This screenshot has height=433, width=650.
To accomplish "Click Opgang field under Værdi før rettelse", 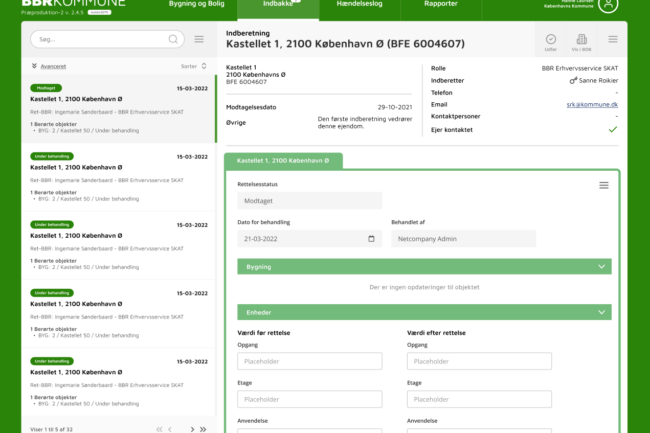I will pyautogui.click(x=309, y=361).
